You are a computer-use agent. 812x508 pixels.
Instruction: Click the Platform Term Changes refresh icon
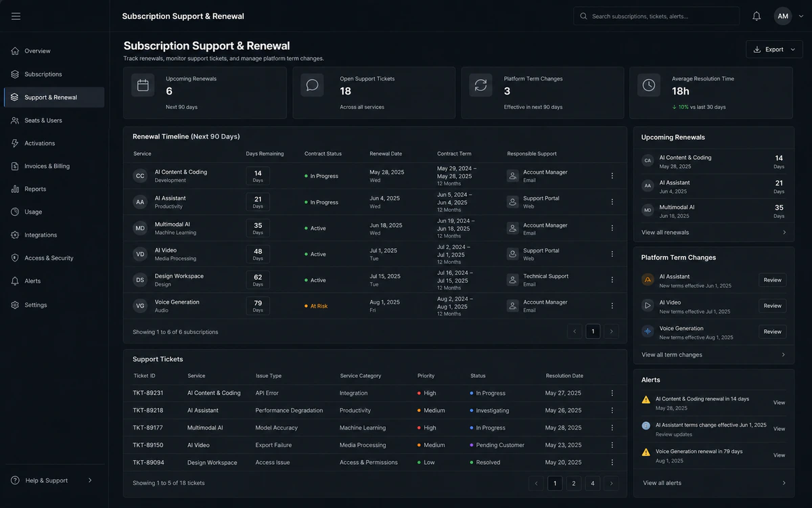[480, 85]
